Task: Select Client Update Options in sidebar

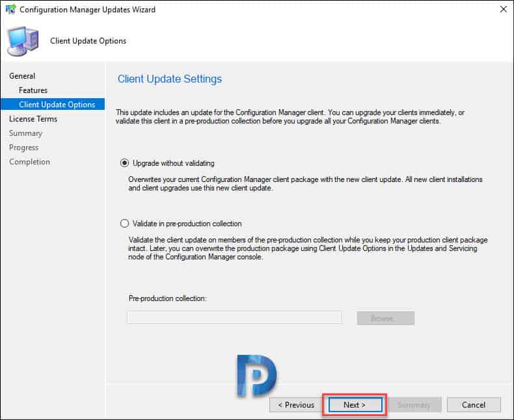Action: coord(53,105)
